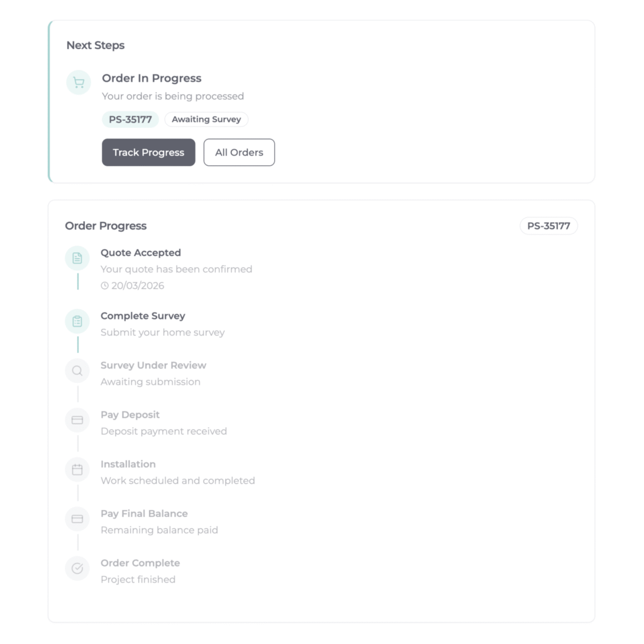This screenshot has width=644, height=644.
Task: Click the Quote Accepted document icon
Action: click(77, 258)
